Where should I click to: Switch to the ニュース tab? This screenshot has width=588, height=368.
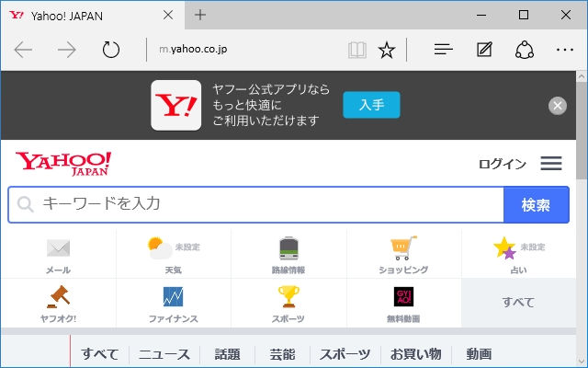[164, 353]
